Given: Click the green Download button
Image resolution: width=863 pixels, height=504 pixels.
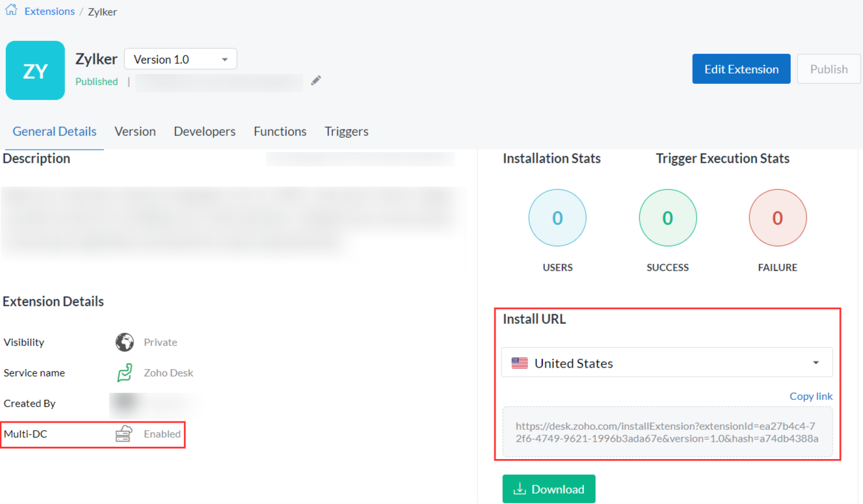Looking at the screenshot, I should click(x=548, y=489).
